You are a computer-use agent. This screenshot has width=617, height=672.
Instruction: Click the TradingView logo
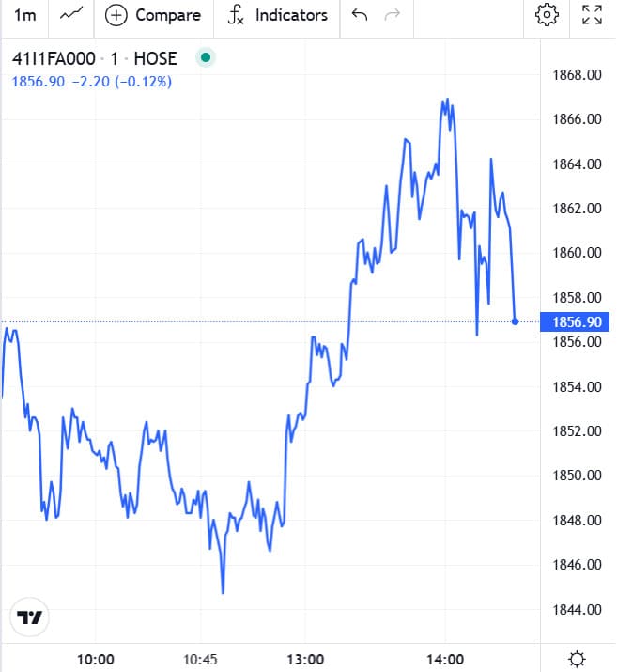click(x=29, y=617)
